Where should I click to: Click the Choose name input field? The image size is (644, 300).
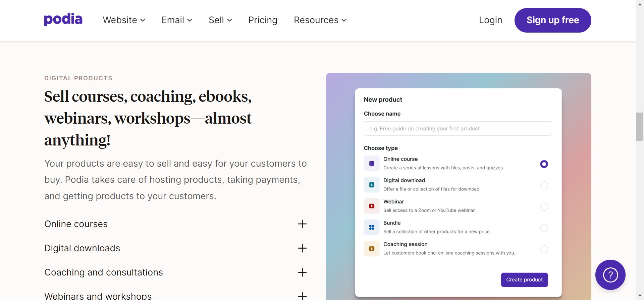(458, 129)
